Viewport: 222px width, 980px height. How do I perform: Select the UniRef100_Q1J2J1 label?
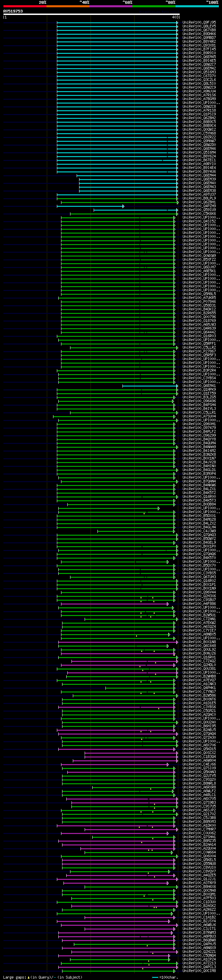[199, 879]
